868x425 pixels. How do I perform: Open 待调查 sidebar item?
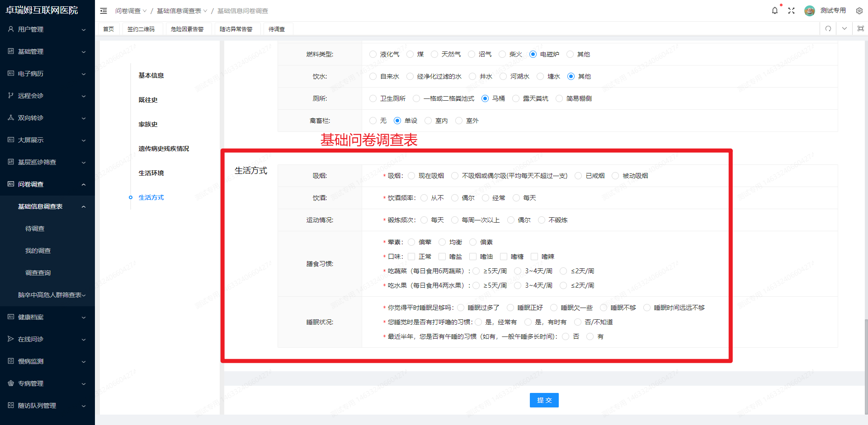[x=35, y=229]
